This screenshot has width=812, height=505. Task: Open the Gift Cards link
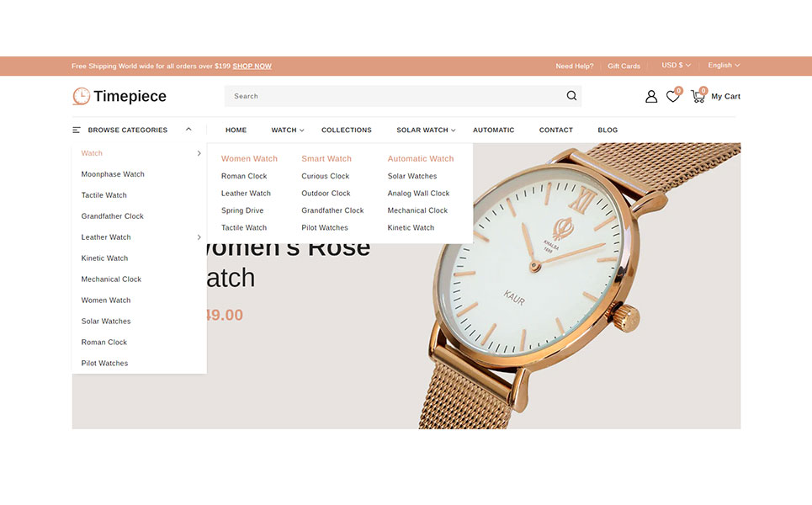(x=624, y=66)
